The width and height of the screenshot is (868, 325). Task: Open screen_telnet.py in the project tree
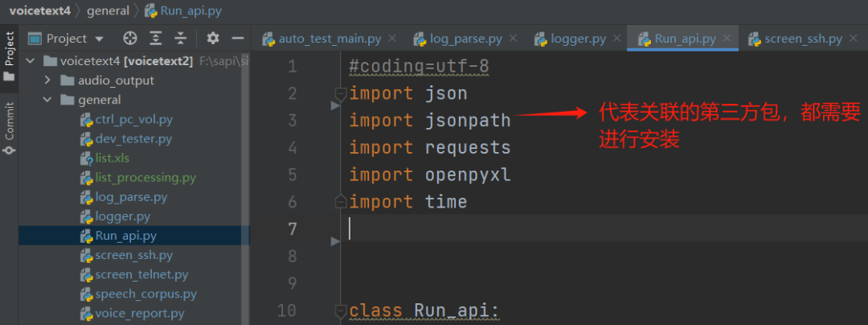[141, 274]
